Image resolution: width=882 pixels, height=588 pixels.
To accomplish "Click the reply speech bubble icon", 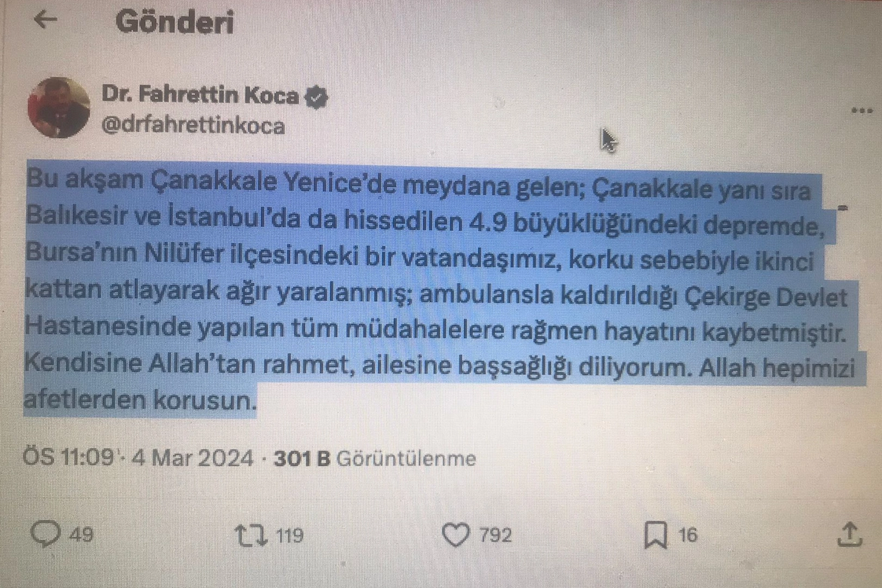I will [45, 534].
